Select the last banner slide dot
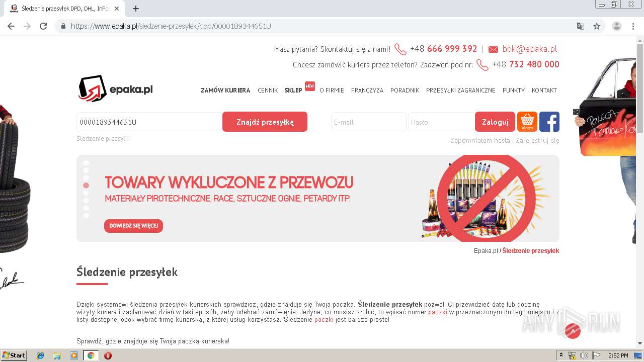644x362 pixels. (86, 216)
